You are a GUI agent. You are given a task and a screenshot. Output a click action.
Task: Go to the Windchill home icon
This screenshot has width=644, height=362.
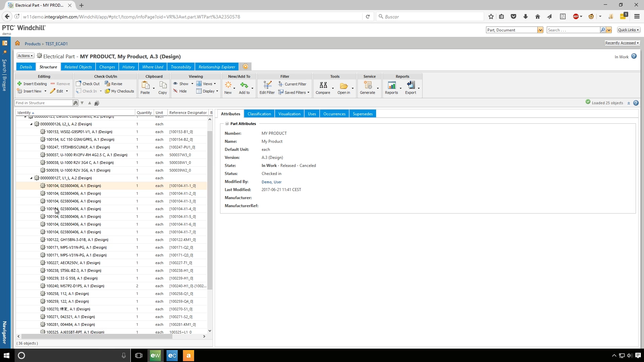point(17,43)
